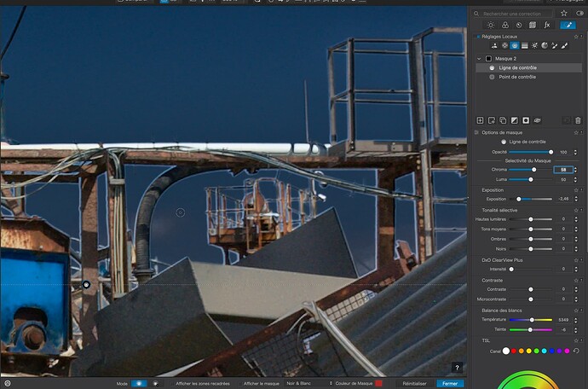Open the Couleur de Masque red swatch

[378, 383]
